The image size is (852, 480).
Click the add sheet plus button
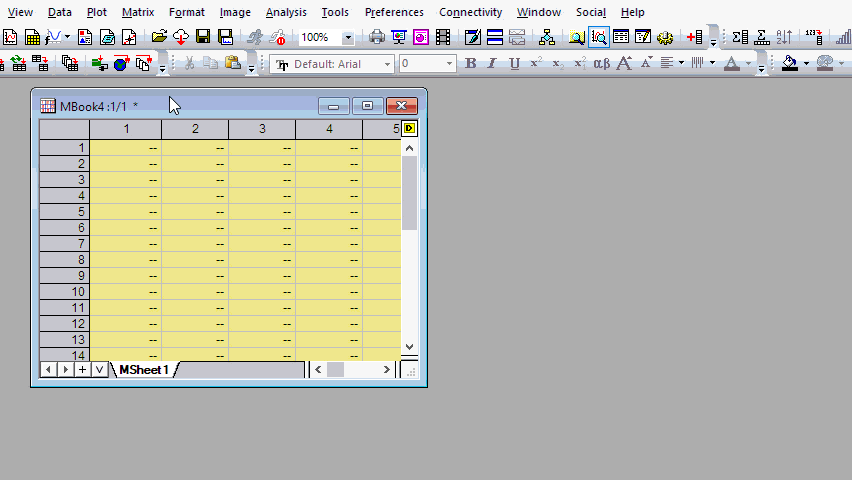tap(82, 370)
